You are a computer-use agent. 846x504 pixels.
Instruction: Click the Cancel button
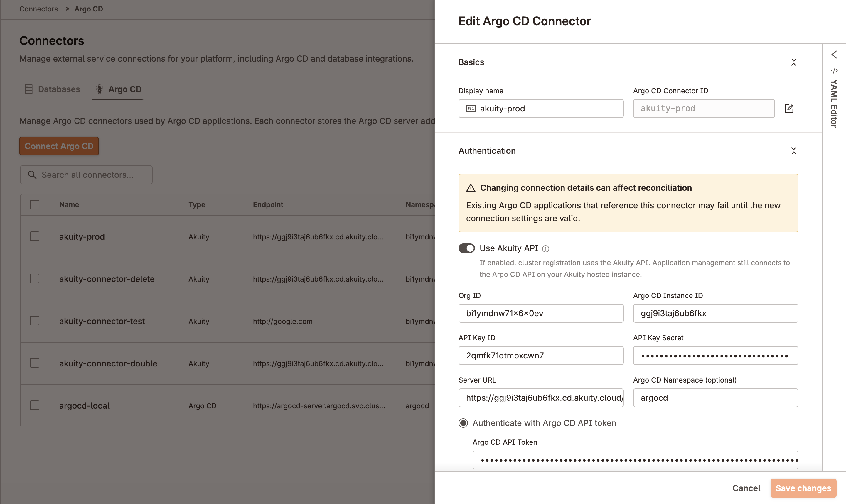[746, 488]
